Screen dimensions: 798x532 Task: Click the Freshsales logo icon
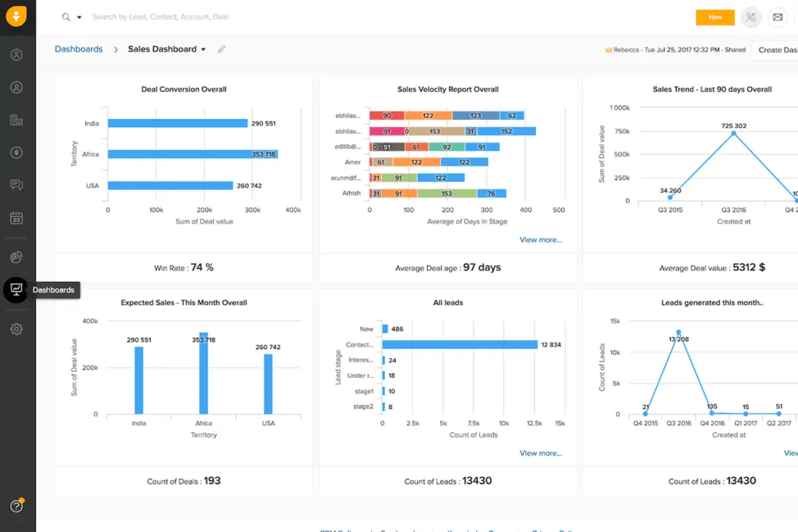click(16, 16)
